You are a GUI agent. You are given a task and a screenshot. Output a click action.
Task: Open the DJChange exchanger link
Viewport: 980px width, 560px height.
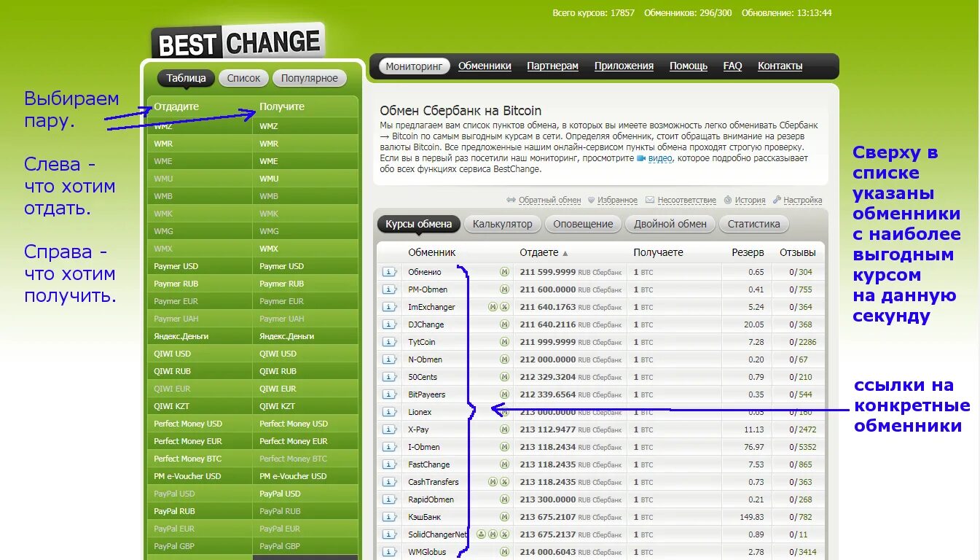pos(426,324)
